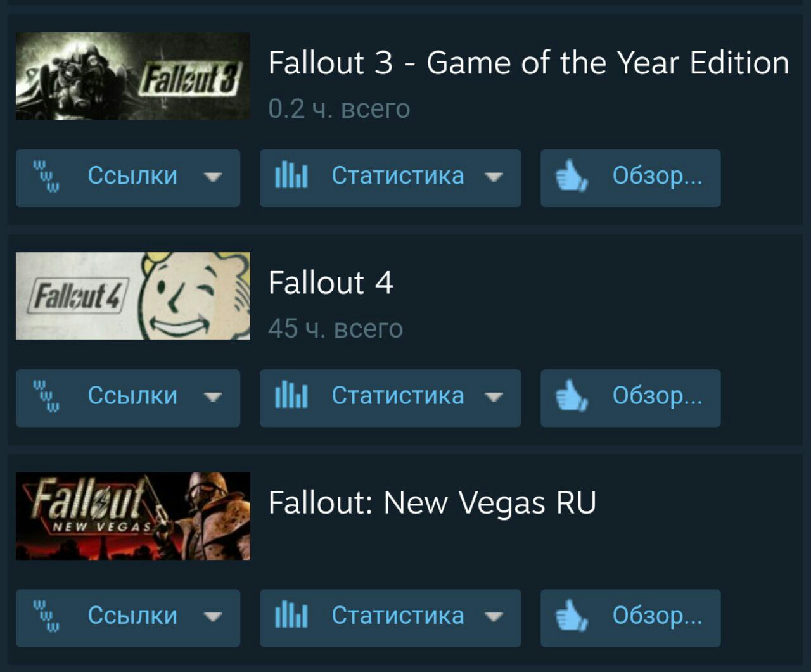The width and height of the screenshot is (811, 672).
Task: Open the Fallout 4 title link
Action: (x=331, y=282)
